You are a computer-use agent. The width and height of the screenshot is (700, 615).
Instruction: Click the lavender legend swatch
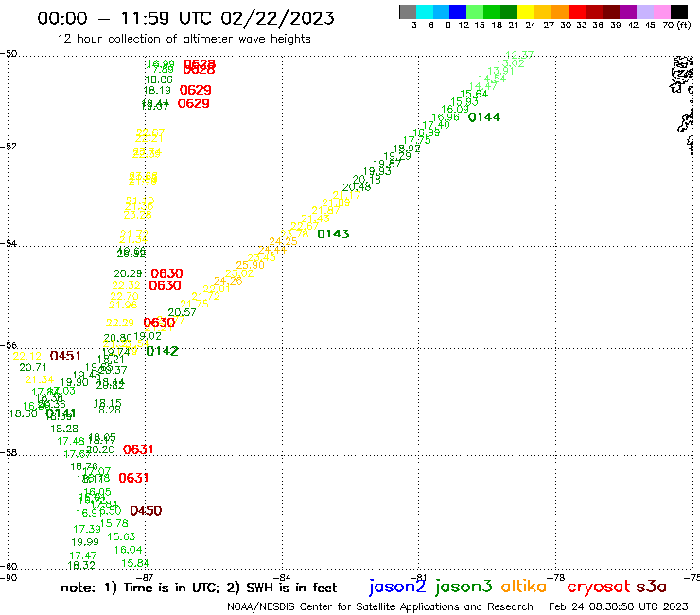click(644, 11)
